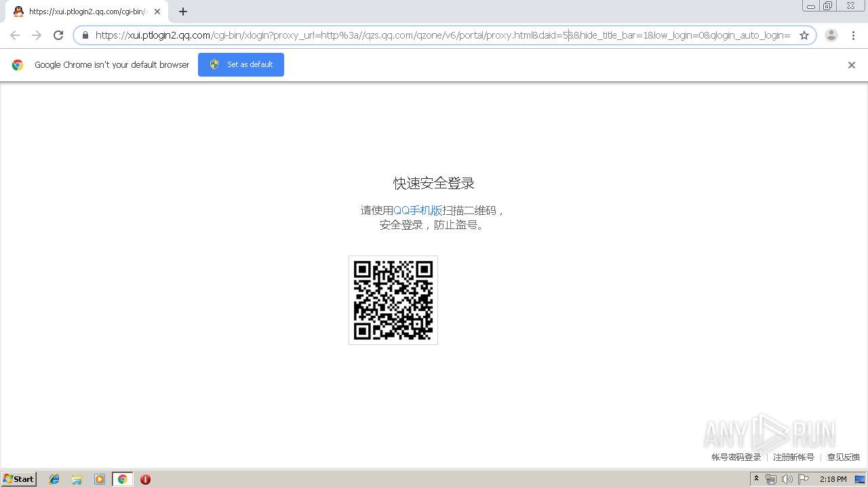Select the Chrome taskbar button
Viewport: 868px width, 488px height.
(122, 479)
